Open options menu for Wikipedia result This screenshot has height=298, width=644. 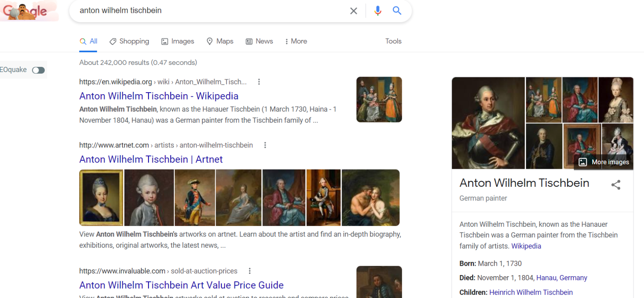click(x=259, y=82)
